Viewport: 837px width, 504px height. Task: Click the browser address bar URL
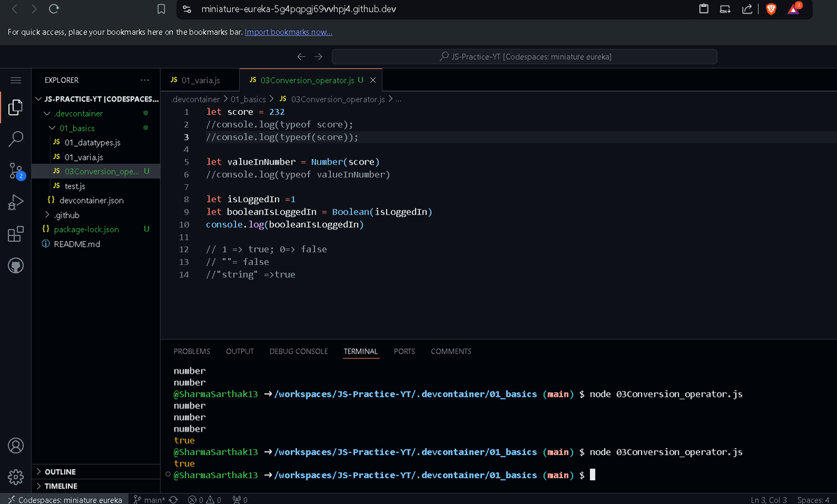300,10
